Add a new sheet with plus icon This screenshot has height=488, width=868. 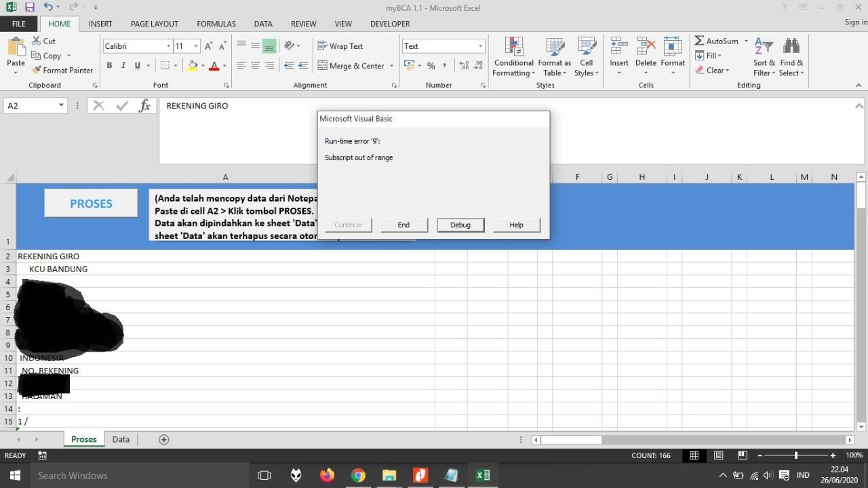coord(163,439)
